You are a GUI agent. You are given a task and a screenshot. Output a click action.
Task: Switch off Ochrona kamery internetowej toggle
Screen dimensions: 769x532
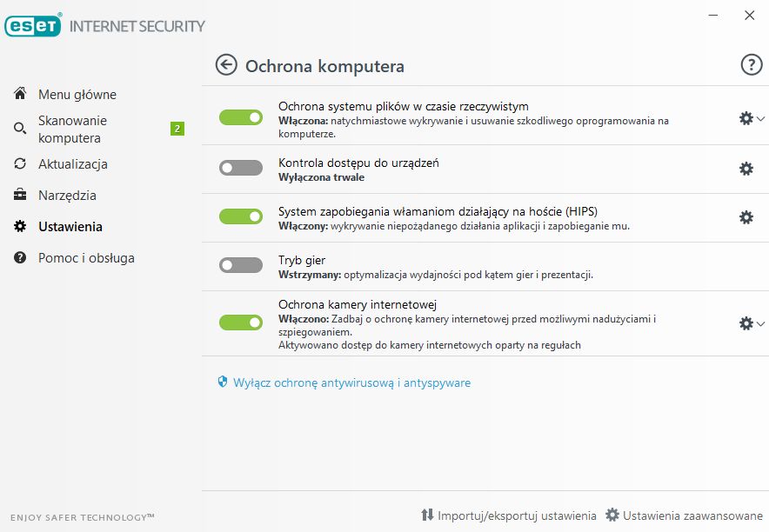click(x=241, y=323)
